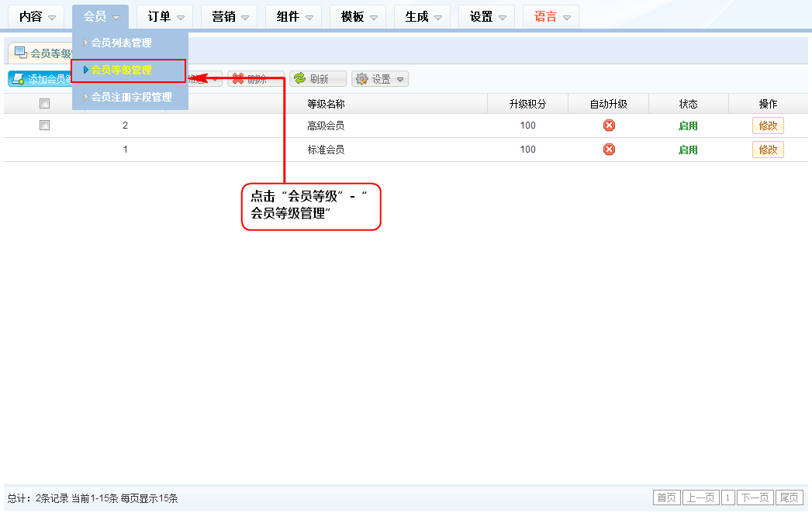Expand the 内容 top menu dropdown

pos(36,16)
